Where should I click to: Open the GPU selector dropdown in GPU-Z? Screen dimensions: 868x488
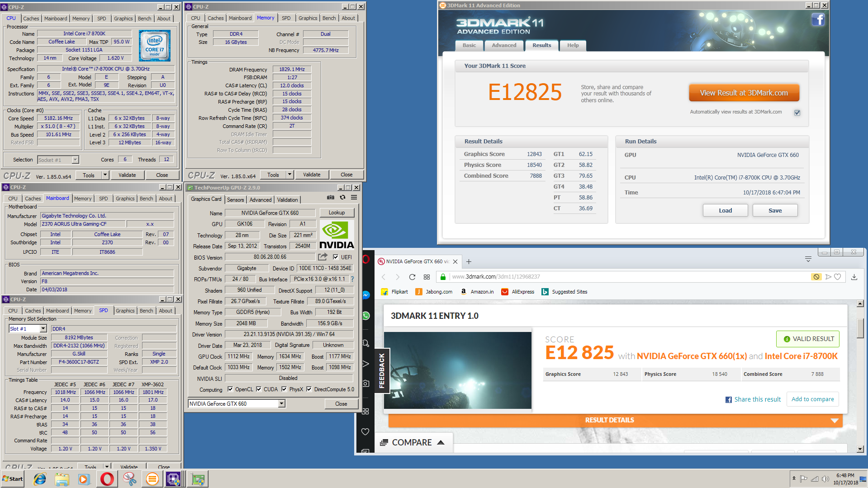coord(282,403)
